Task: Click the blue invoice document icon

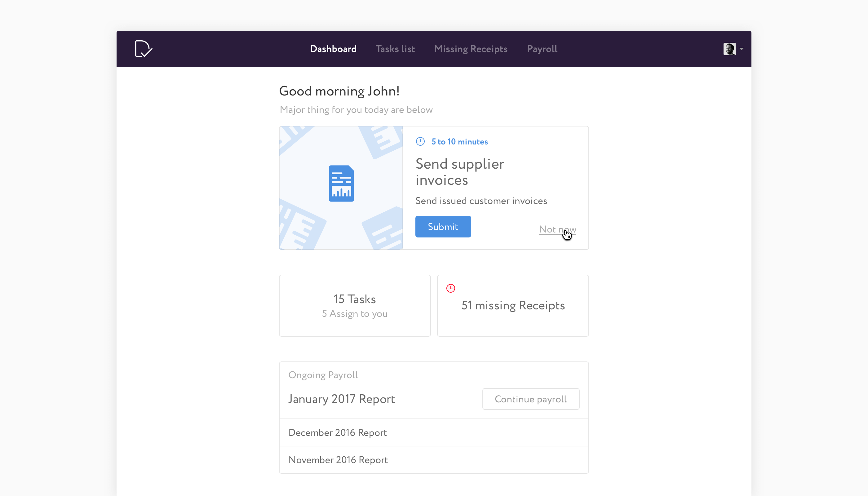Action: (x=341, y=184)
